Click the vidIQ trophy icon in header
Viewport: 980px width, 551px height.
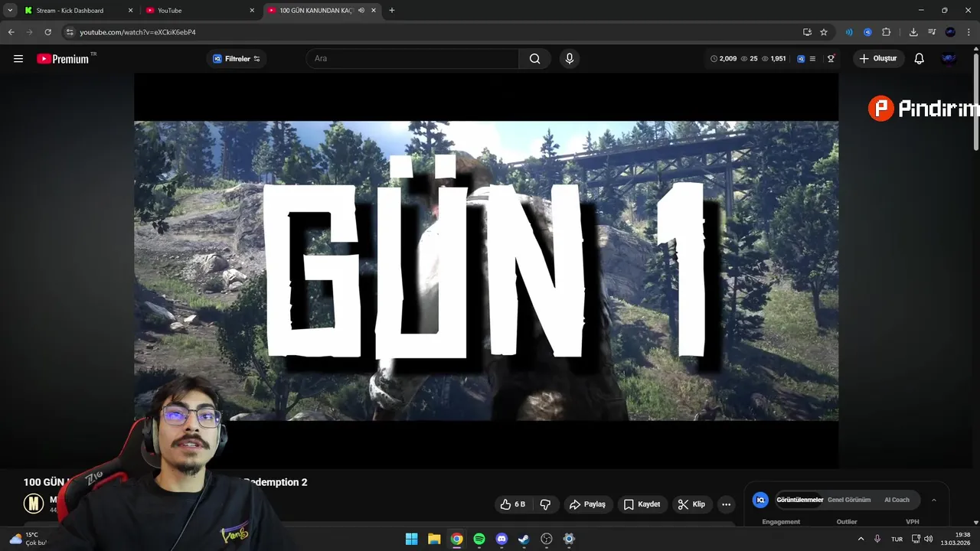tap(831, 59)
